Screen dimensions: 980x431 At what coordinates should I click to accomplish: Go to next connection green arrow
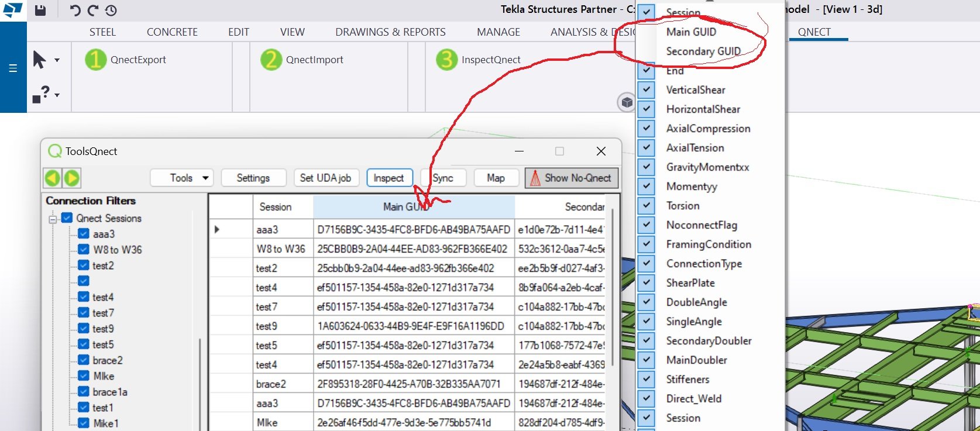coord(72,178)
